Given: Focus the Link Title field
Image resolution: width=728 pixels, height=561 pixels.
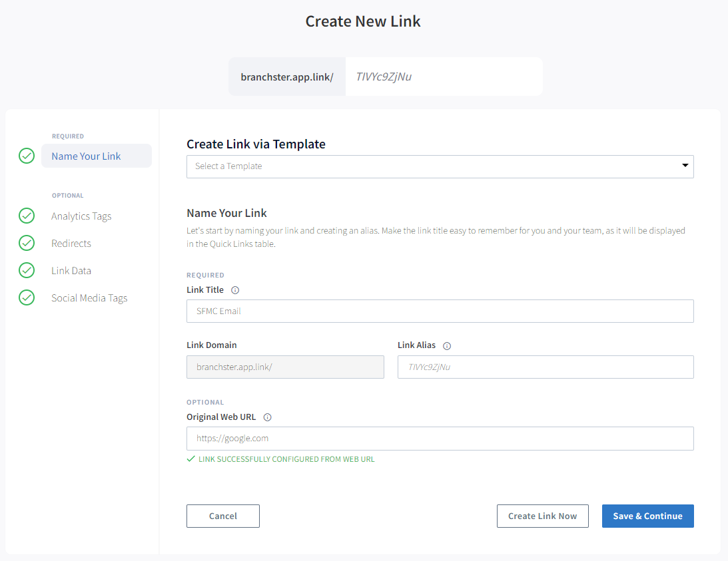Looking at the screenshot, I should point(440,311).
